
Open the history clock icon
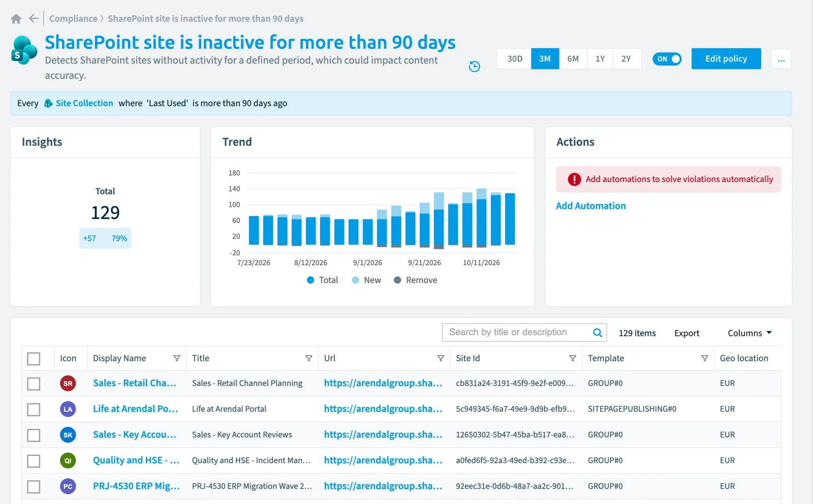474,66
